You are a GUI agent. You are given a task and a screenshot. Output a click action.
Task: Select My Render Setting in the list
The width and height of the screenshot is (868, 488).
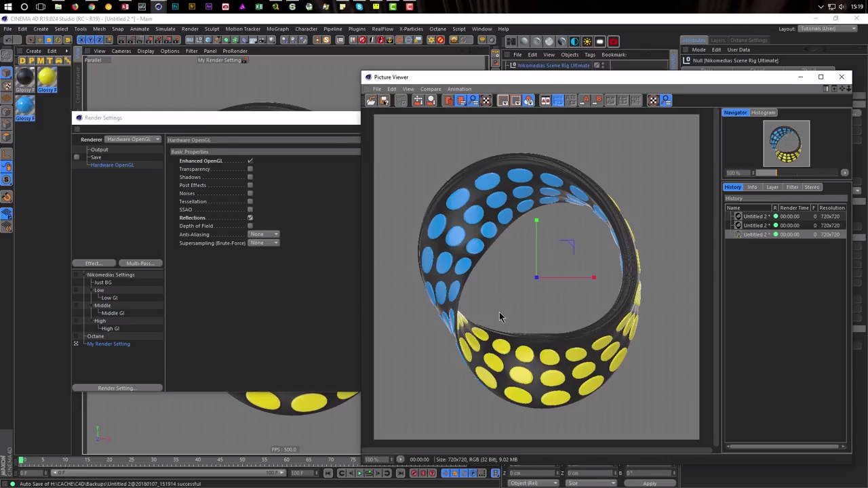108,344
